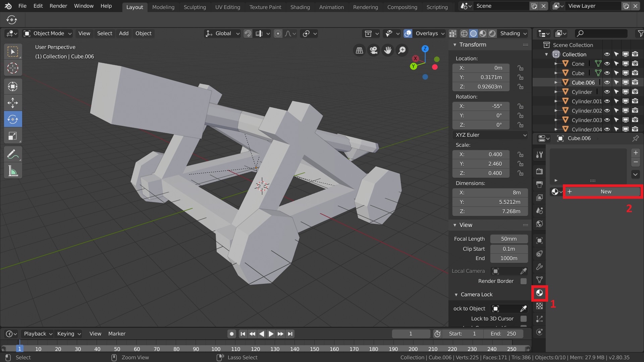Select the Measure tool
This screenshot has height=362, width=644.
click(x=13, y=171)
